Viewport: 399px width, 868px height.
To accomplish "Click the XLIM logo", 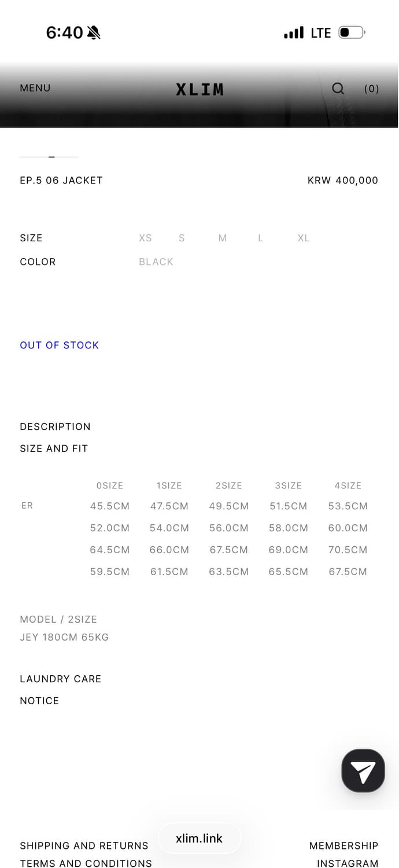I will [x=199, y=89].
